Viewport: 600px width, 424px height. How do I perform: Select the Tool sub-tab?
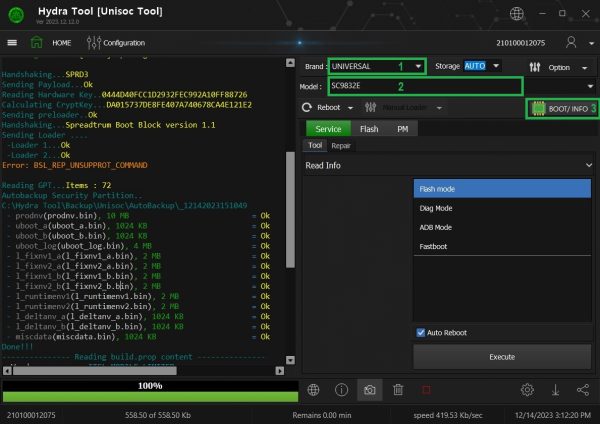tap(315, 145)
